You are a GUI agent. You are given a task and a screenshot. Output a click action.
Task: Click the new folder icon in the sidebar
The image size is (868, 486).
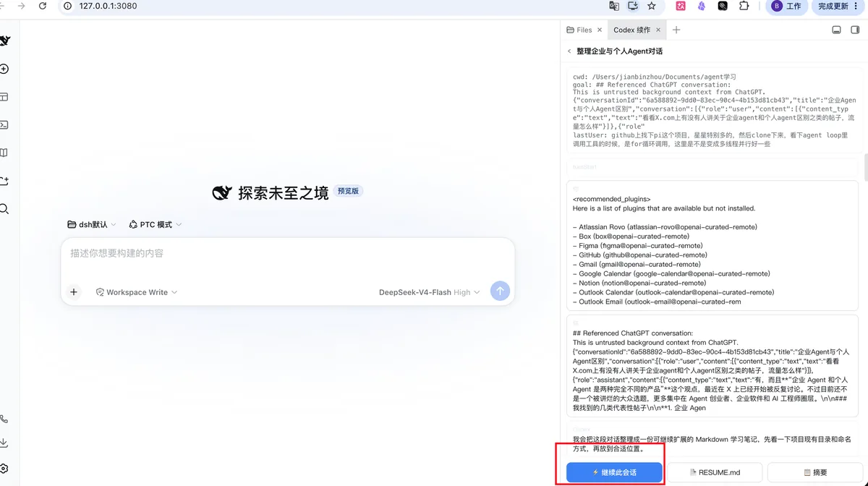(x=4, y=181)
